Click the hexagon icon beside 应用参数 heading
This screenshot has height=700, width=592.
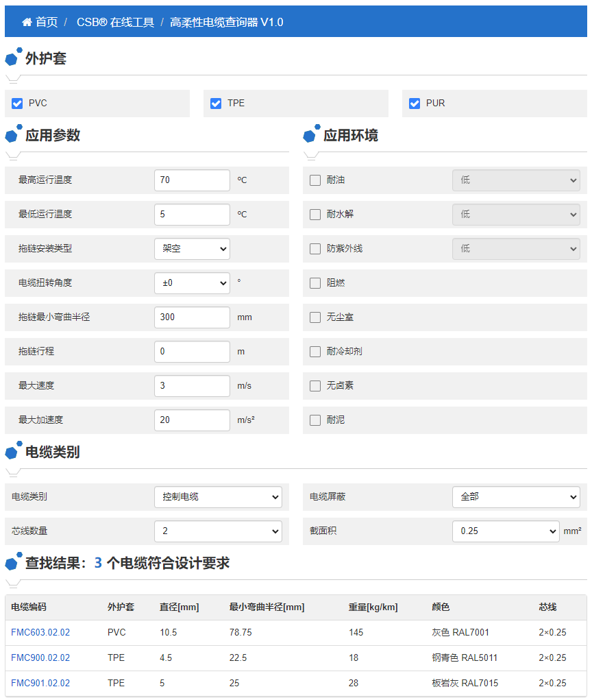tap(11, 135)
